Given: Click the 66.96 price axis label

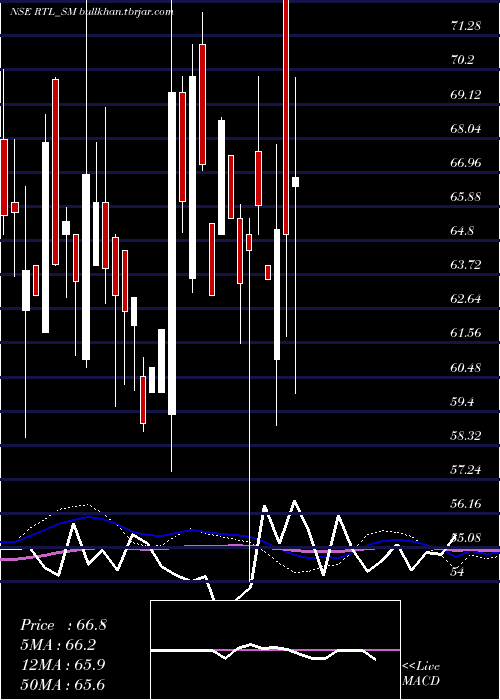Looking at the screenshot, I should point(466,162).
